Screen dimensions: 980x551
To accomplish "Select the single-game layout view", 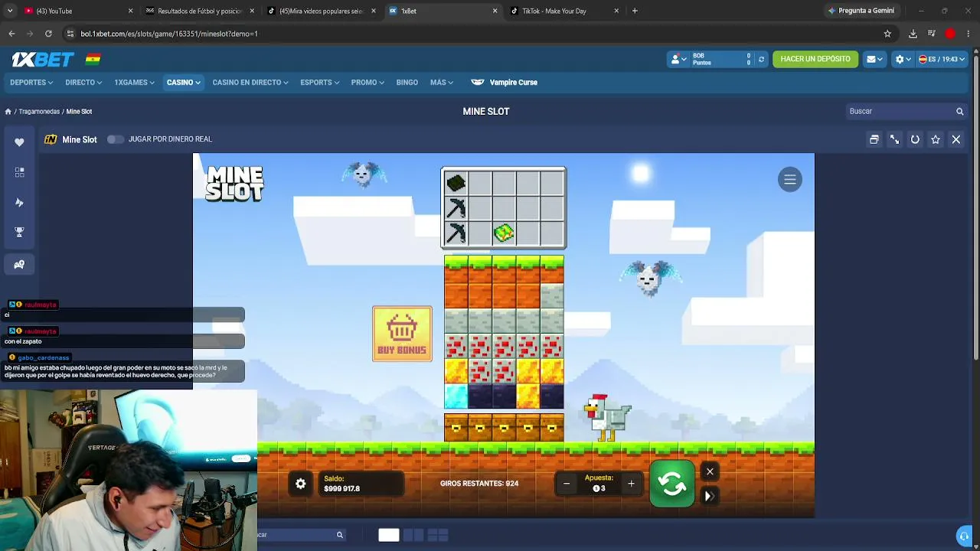I will pos(388,535).
